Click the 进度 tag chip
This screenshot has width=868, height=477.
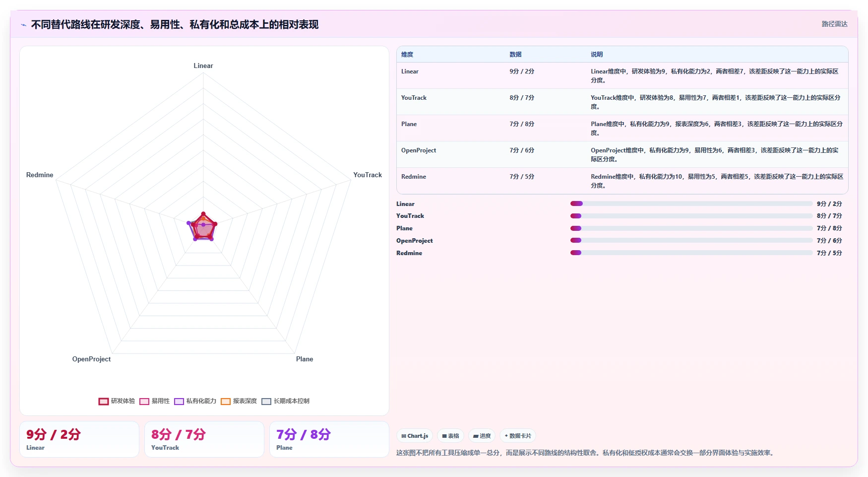click(482, 436)
